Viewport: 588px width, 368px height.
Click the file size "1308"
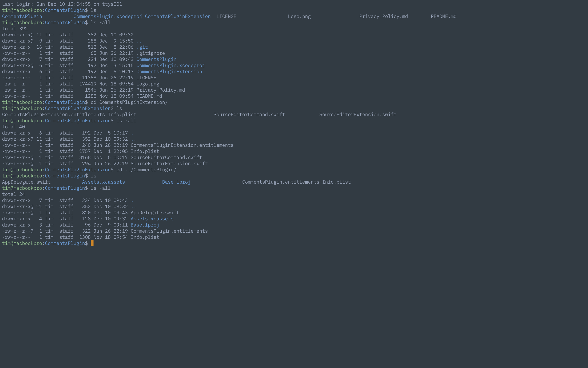click(x=85, y=237)
